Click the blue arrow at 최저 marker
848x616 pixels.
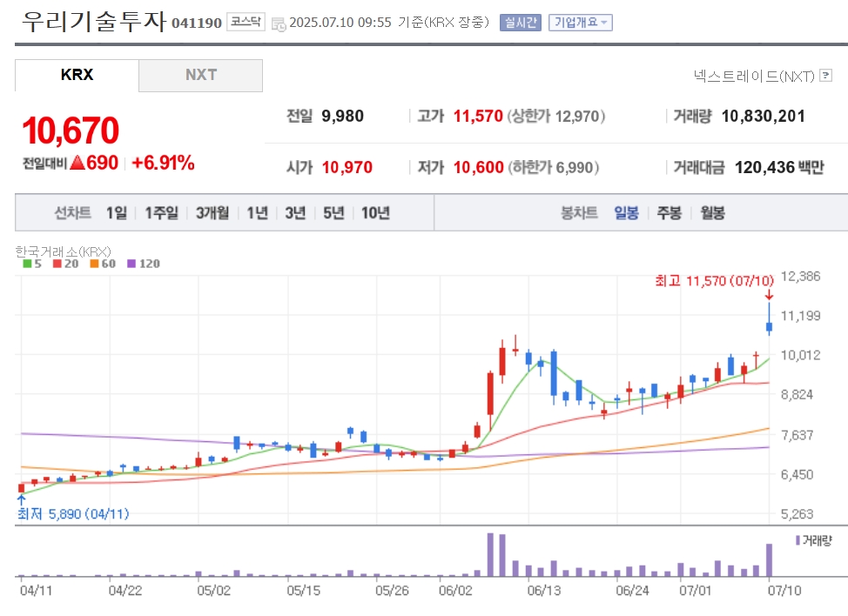[22, 499]
